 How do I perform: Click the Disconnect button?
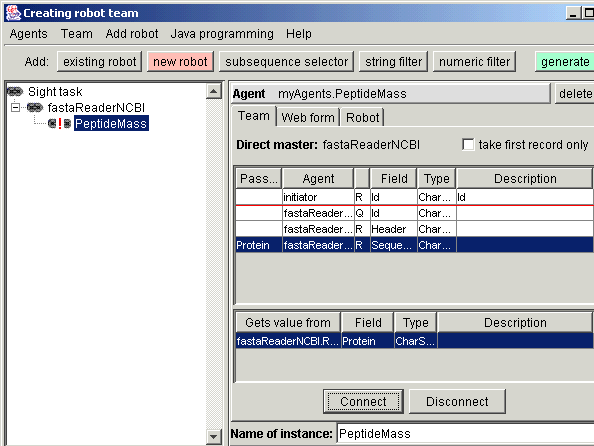pos(457,401)
